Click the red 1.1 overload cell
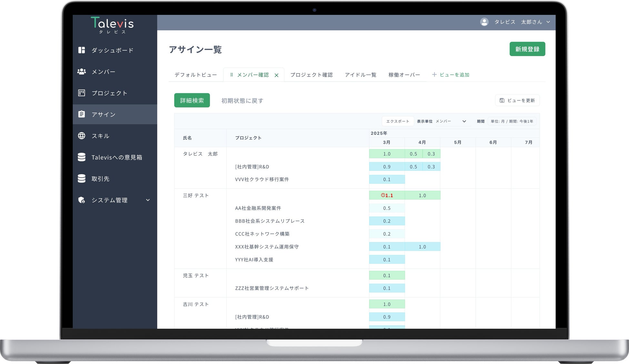 point(387,195)
